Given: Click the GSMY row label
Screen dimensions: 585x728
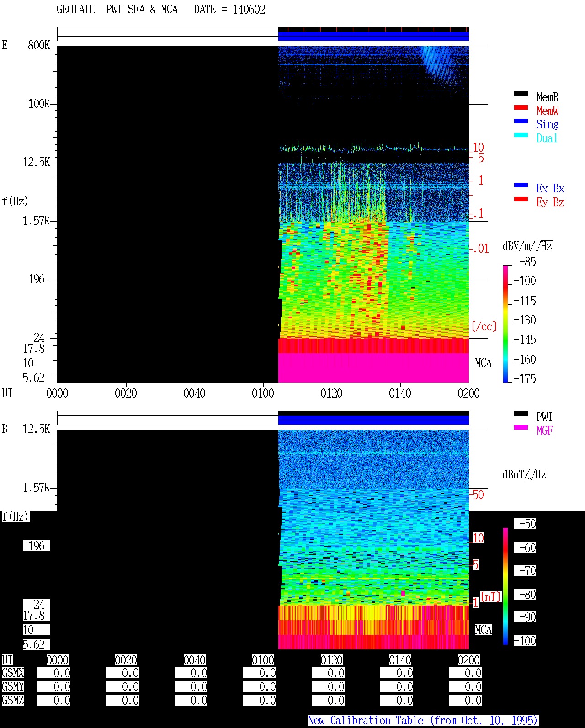Looking at the screenshot, I should coord(13,686).
